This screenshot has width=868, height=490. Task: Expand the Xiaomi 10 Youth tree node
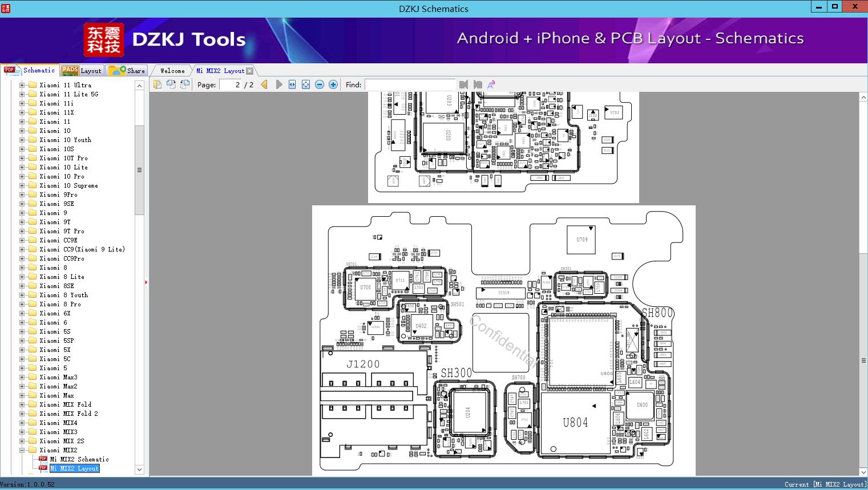coord(22,140)
